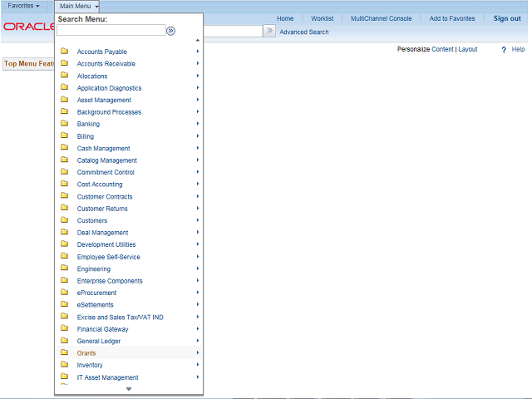This screenshot has width=532, height=399.
Task: Click the Background Processes folder icon
Action: [64, 111]
